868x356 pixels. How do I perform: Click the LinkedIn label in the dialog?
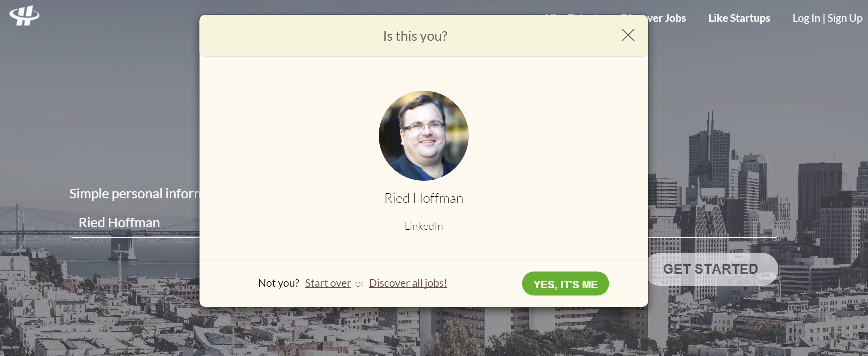point(424,226)
